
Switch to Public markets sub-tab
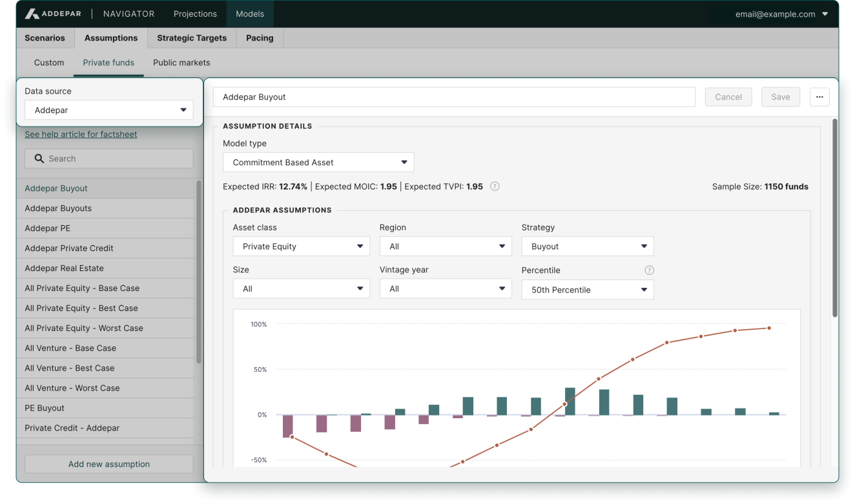(181, 63)
